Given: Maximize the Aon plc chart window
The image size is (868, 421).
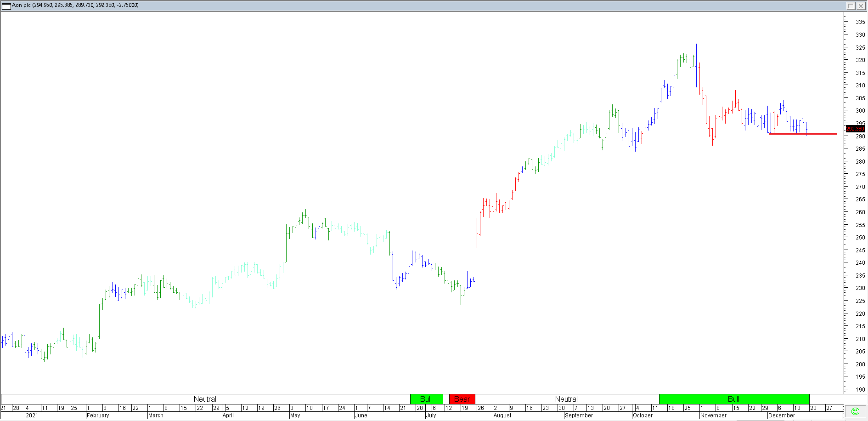Looking at the screenshot, I should tap(851, 6).
